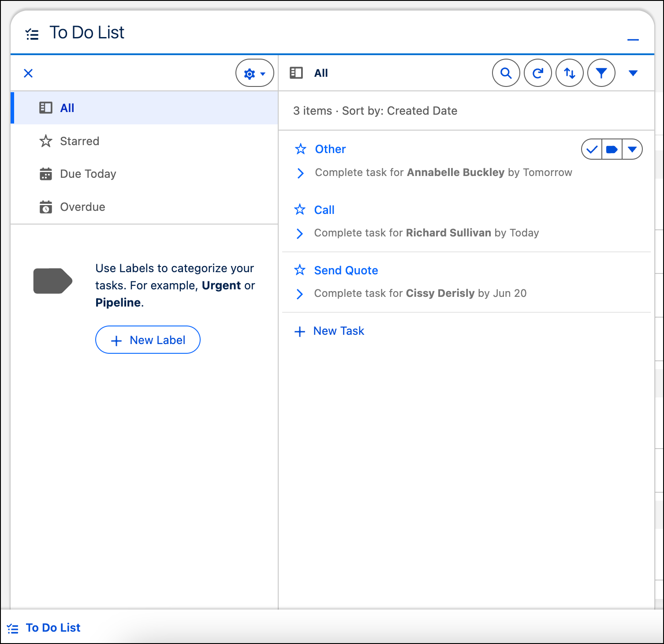Open the Send Quote task link
The width and height of the screenshot is (664, 644).
(346, 270)
